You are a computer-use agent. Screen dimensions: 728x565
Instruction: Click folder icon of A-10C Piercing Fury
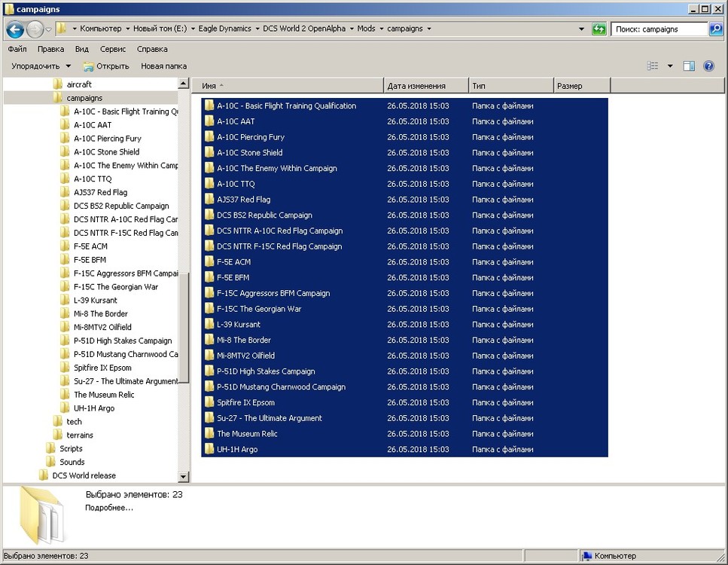(x=209, y=137)
